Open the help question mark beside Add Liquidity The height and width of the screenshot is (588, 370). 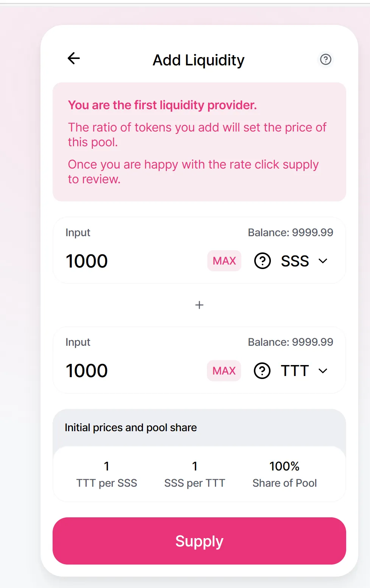325,59
